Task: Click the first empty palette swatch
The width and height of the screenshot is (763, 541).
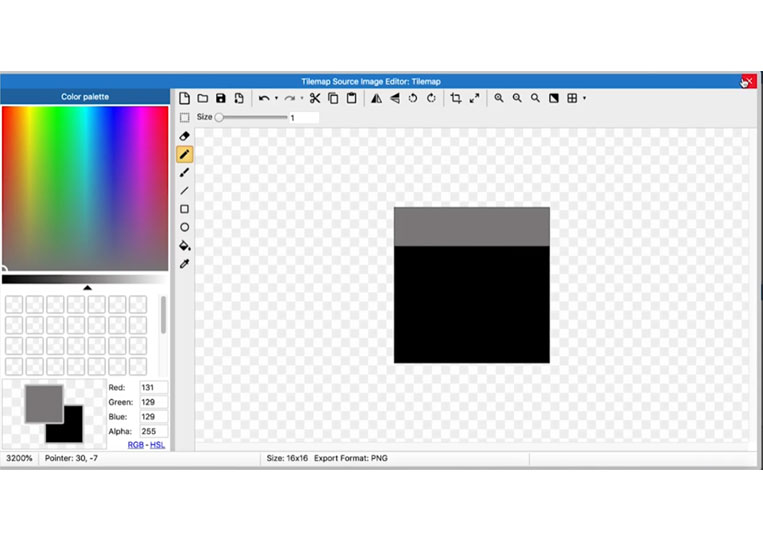Action: coord(14,305)
